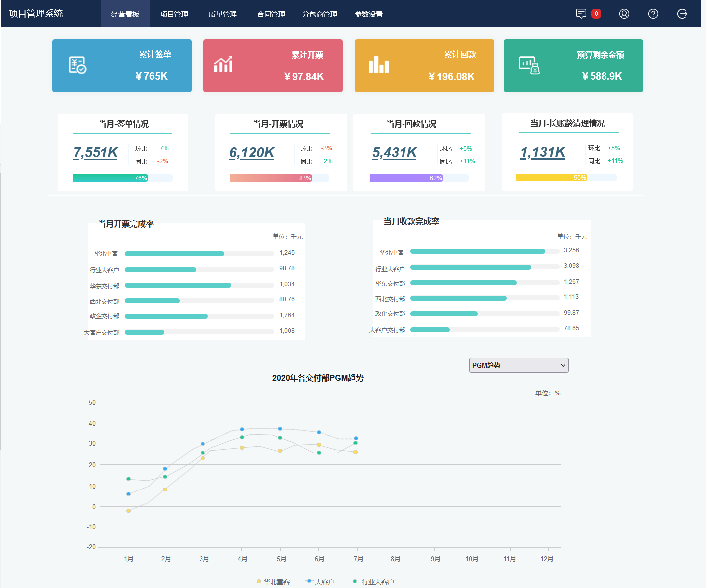Image resolution: width=706 pixels, height=588 pixels.
Task: Click 政企交付部 bar in 当月开票完成率
Action: (x=166, y=316)
